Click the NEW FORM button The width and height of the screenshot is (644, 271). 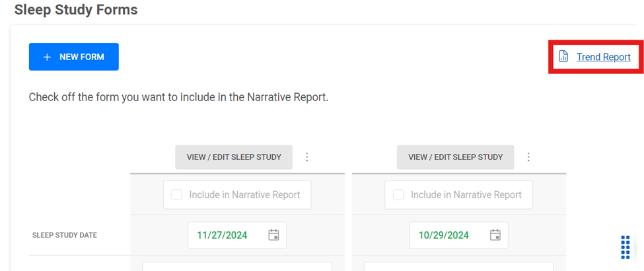pos(74,57)
